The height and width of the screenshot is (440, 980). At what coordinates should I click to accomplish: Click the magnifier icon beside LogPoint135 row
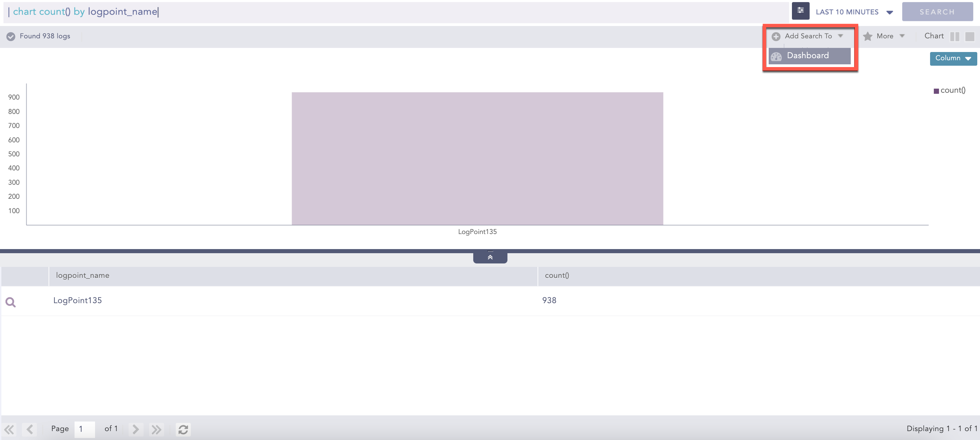[x=11, y=302]
